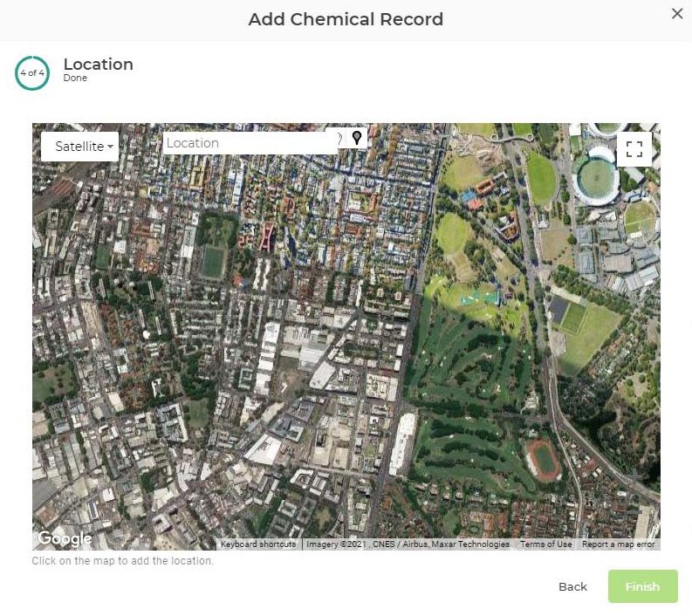Open the Terms of Use link
This screenshot has width=692, height=616.
pyautogui.click(x=545, y=544)
